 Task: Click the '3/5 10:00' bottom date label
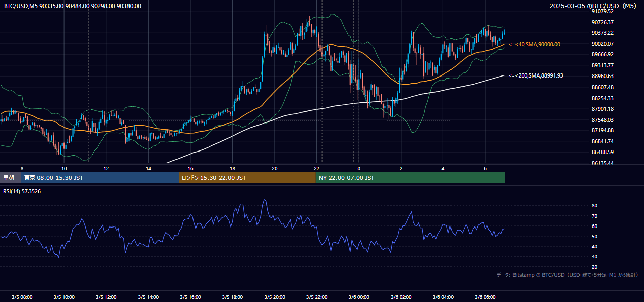tap(64, 297)
